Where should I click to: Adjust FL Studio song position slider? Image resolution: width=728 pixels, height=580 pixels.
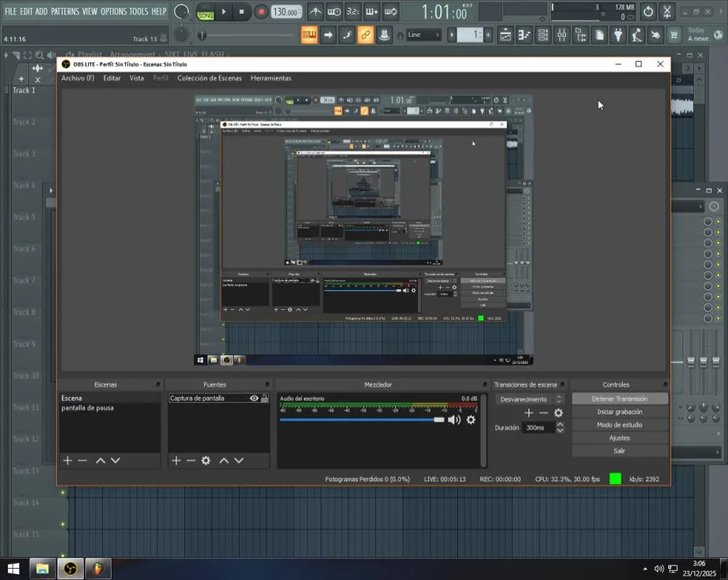pos(247,35)
